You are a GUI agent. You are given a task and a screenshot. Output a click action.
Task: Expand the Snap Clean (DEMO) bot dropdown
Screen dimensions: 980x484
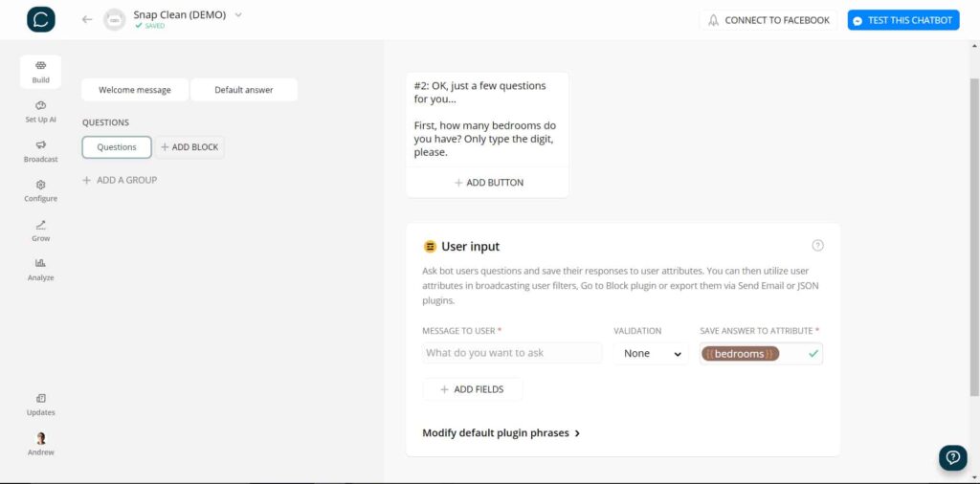click(x=238, y=14)
